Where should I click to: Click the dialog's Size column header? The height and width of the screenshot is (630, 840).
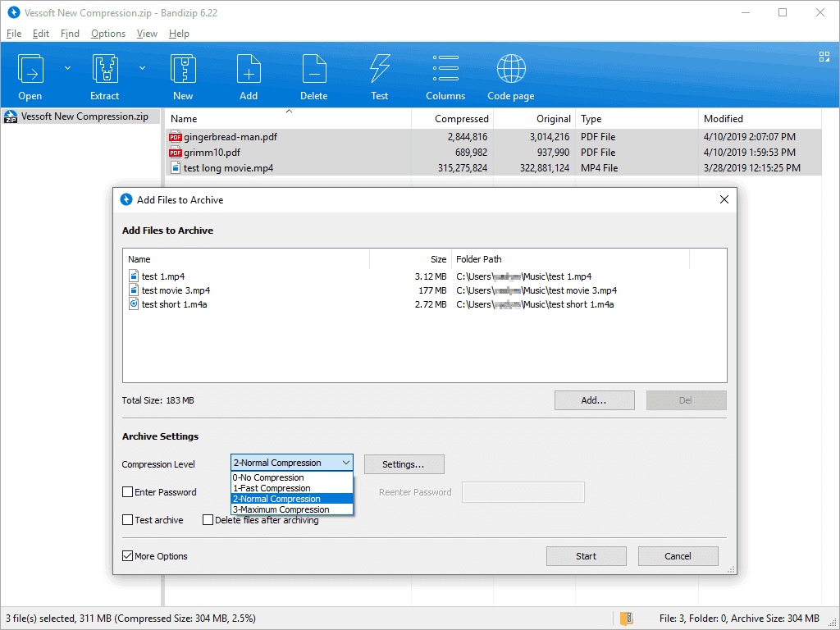(410, 259)
